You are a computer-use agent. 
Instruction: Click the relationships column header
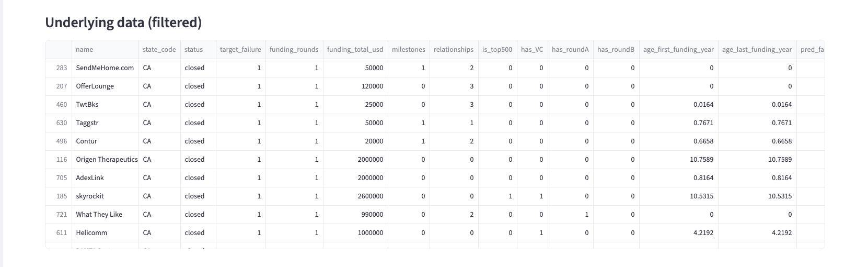[x=454, y=50]
